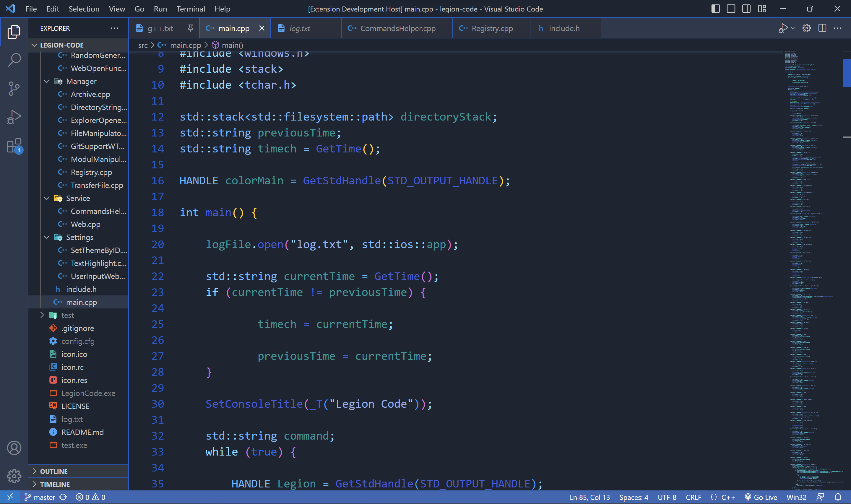Click the master branch indicator
The height and width of the screenshot is (504, 851).
tap(40, 497)
